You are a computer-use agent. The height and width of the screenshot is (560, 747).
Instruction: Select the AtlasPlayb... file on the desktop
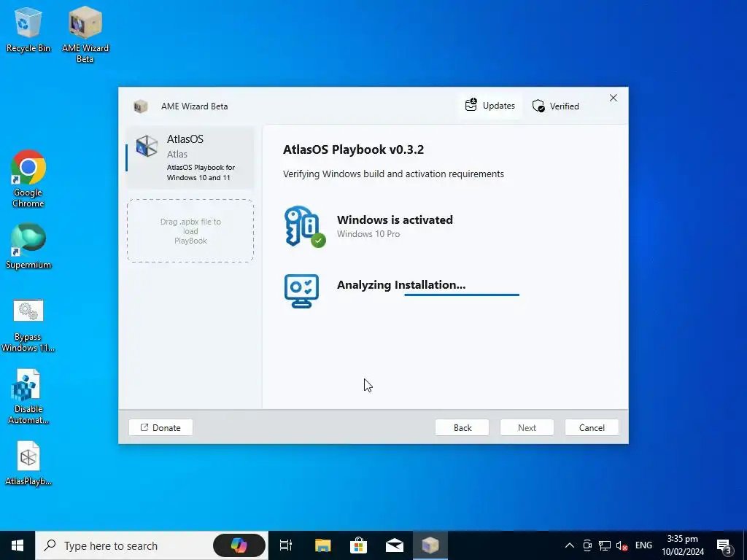[28, 463]
